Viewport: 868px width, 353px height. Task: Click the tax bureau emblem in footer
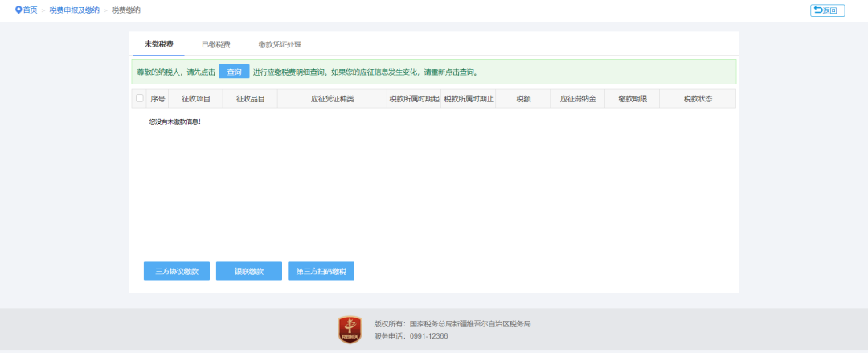[350, 330]
